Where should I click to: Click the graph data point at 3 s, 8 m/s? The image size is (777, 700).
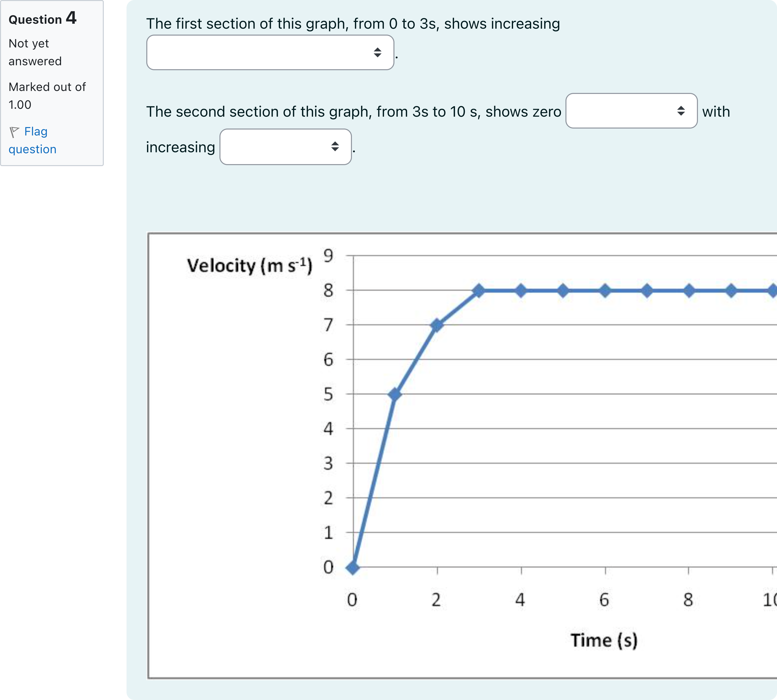point(479,291)
